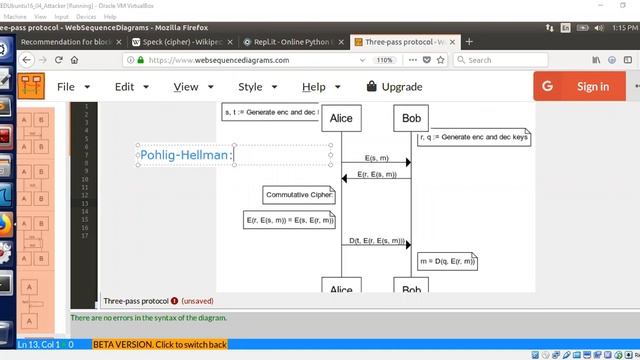Open the network indicator in Ubuntu panel
Viewport: 640px width, 360px height.
[x=549, y=28]
